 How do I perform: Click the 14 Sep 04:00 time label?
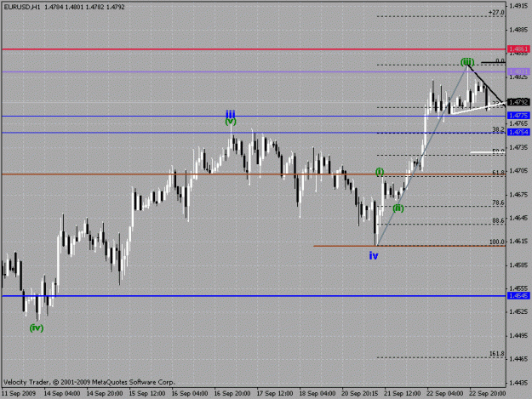coord(62,393)
